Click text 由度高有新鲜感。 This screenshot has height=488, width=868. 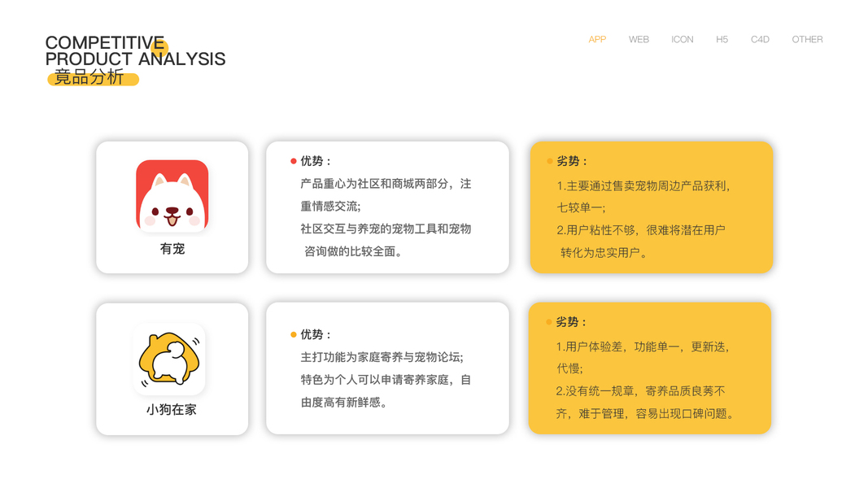click(x=344, y=403)
